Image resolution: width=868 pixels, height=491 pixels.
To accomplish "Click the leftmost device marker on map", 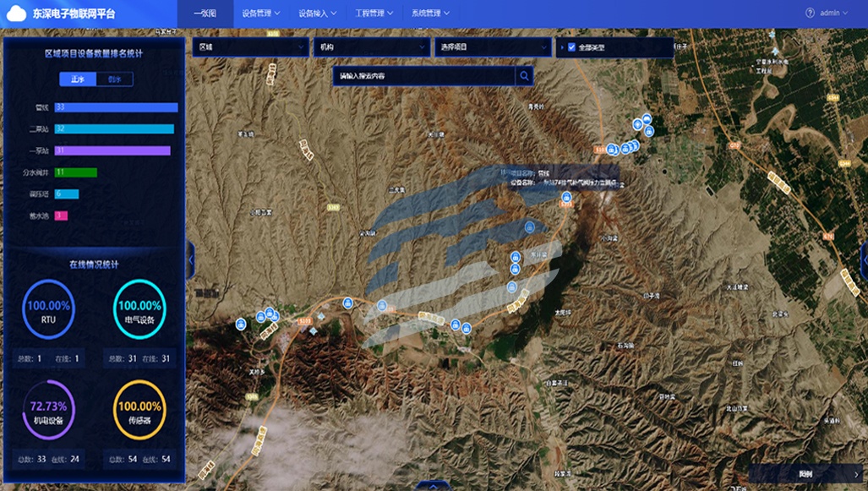I will (241, 322).
